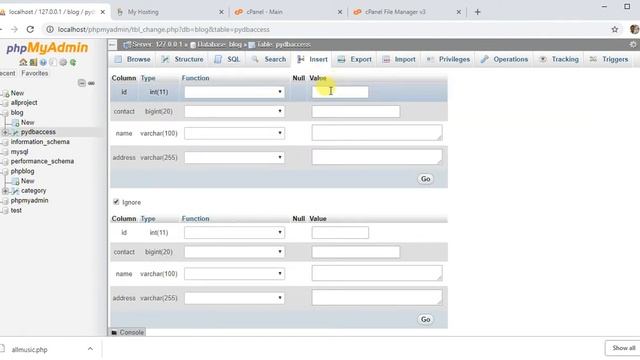Collapse all navigation tree items icon
The height and width of the screenshot is (360, 640).
click(82, 83)
